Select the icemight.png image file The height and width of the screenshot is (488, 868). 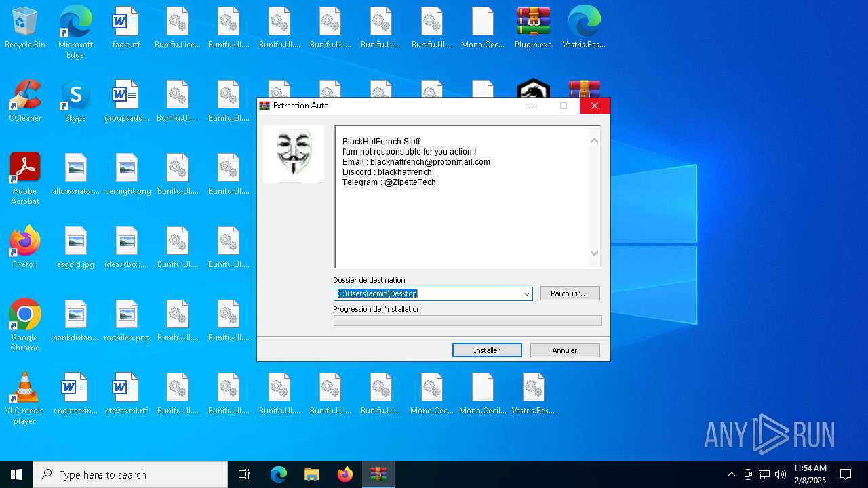point(126,174)
